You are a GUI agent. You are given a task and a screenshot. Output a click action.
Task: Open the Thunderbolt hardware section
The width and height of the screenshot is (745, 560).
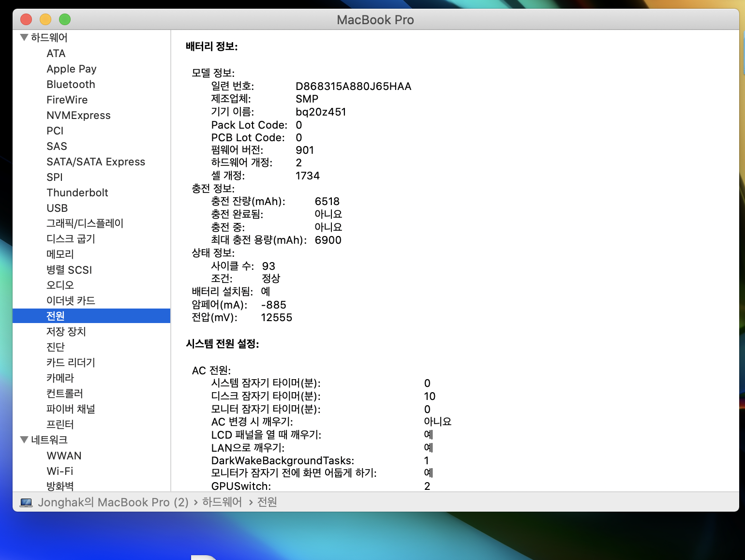(x=77, y=192)
